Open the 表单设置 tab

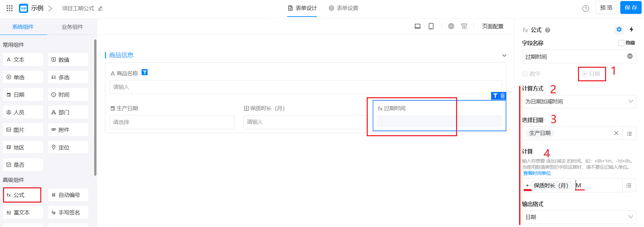coord(343,8)
